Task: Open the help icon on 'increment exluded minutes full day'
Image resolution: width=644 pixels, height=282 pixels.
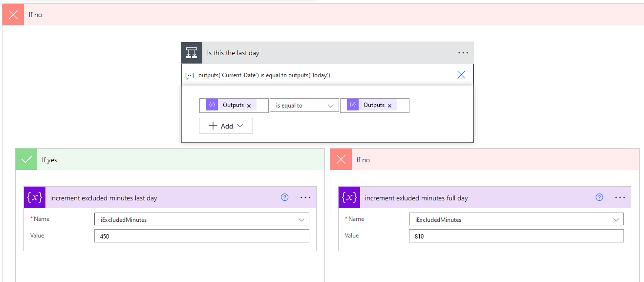Action: click(599, 197)
